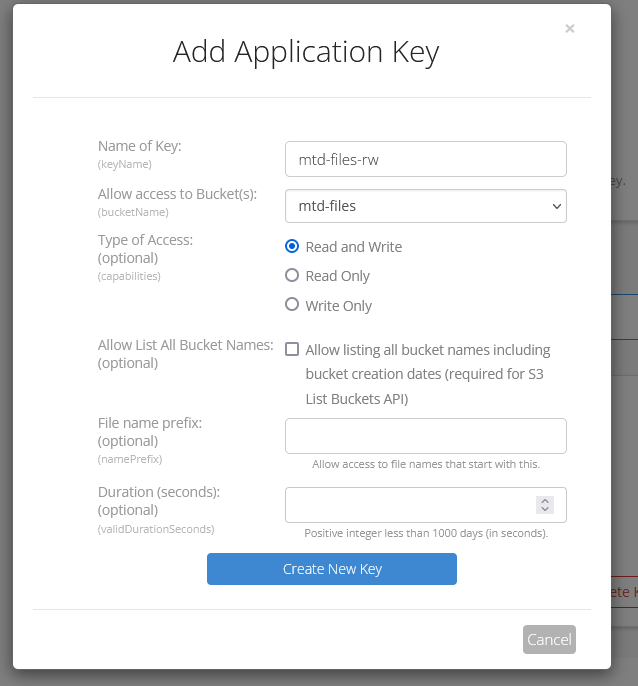Screen dimensions: 638x686
Task: Click the 'Type of Access:' label
Action: click(x=145, y=240)
